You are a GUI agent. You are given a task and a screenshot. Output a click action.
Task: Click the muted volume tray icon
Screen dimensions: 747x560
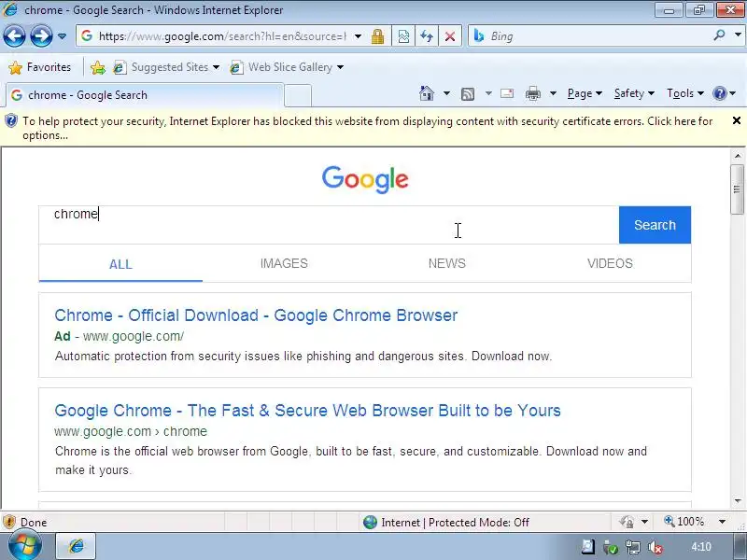click(x=655, y=548)
